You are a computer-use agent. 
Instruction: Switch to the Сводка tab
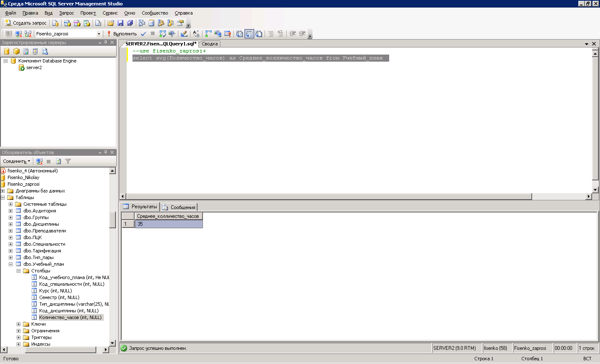(x=210, y=44)
